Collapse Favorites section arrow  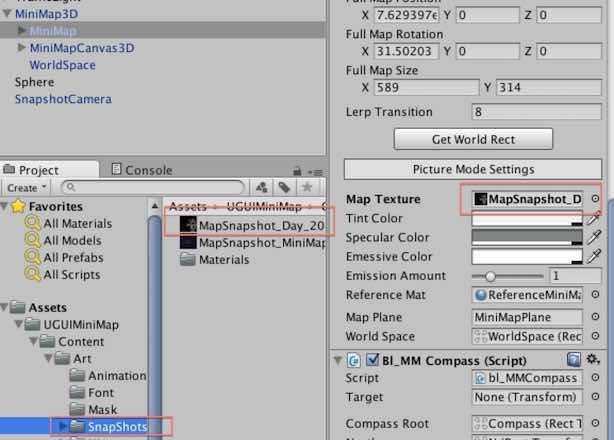point(5,206)
